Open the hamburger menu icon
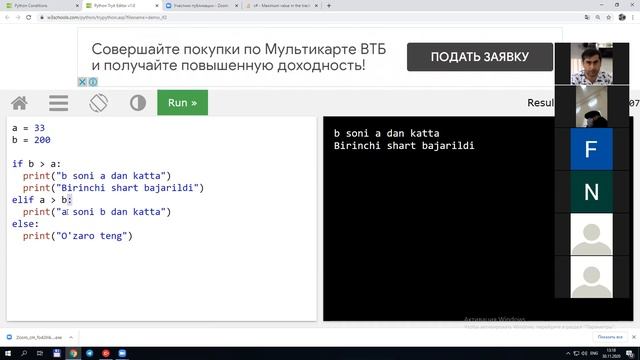 point(58,103)
